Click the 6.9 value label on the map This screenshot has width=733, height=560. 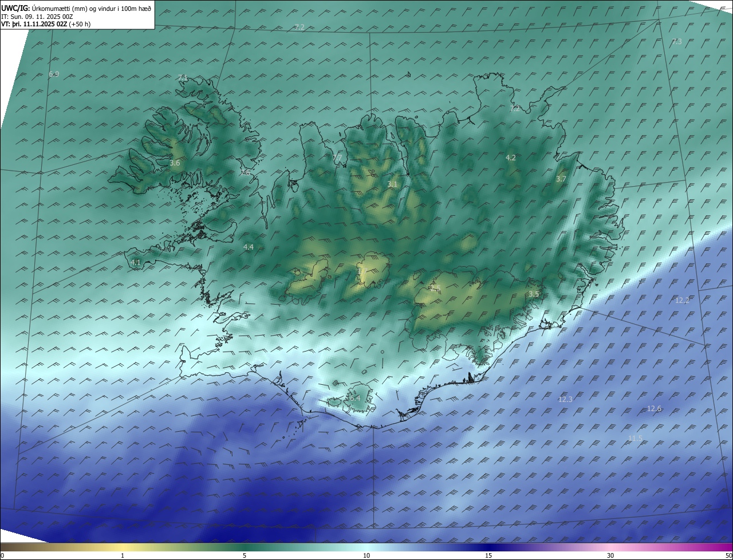[54, 74]
